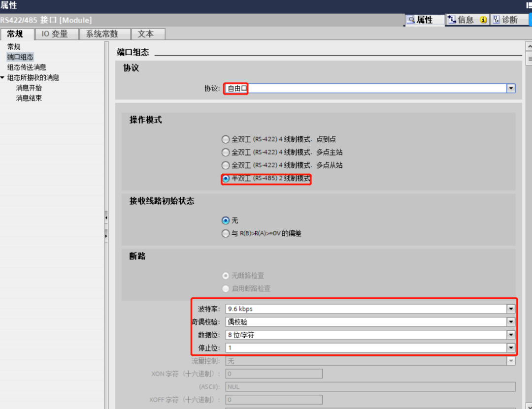This screenshot has height=409, width=532.
Task: Open the 波特率 dropdown showing 9.6 kbps
Action: point(511,310)
